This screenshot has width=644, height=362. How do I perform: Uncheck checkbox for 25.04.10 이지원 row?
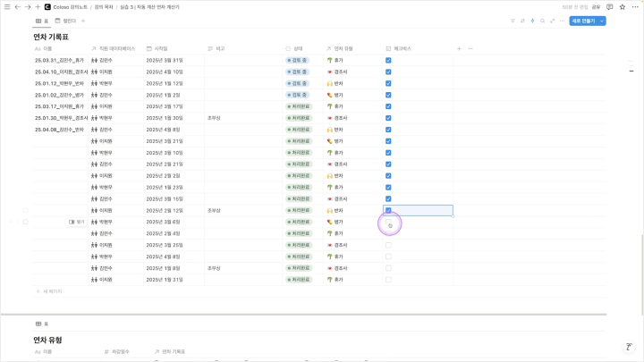coord(388,72)
